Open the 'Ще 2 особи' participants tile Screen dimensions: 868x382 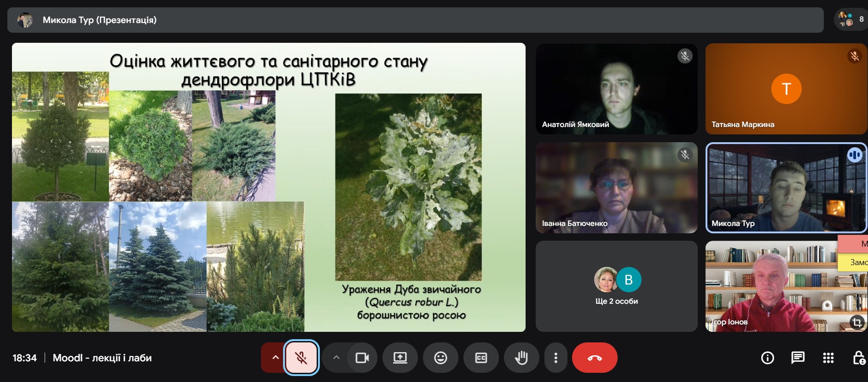[x=616, y=286]
